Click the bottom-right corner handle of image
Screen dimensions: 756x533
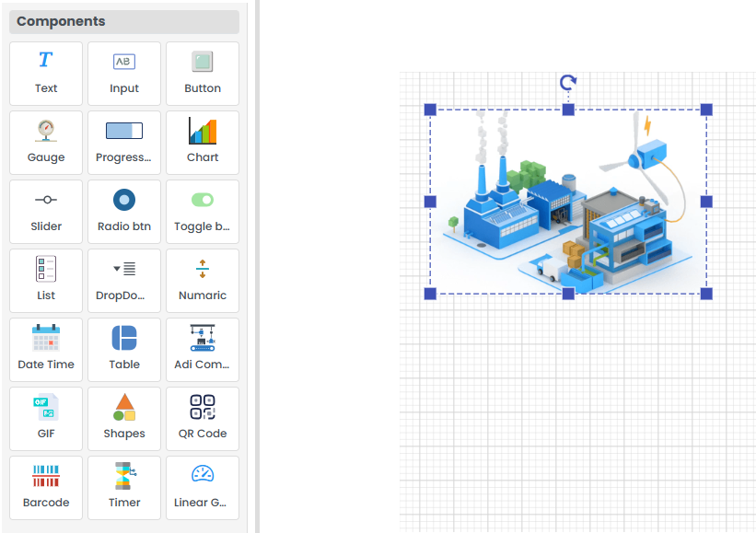coord(706,294)
